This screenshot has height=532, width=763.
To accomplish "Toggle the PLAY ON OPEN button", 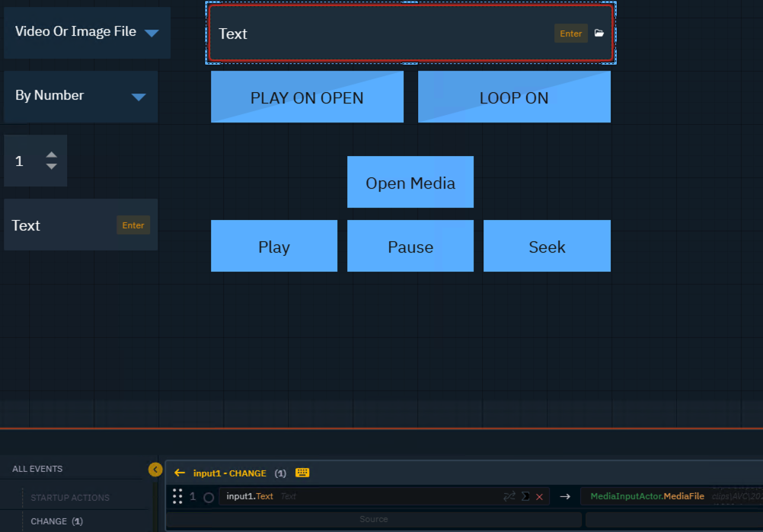I will pos(307,97).
